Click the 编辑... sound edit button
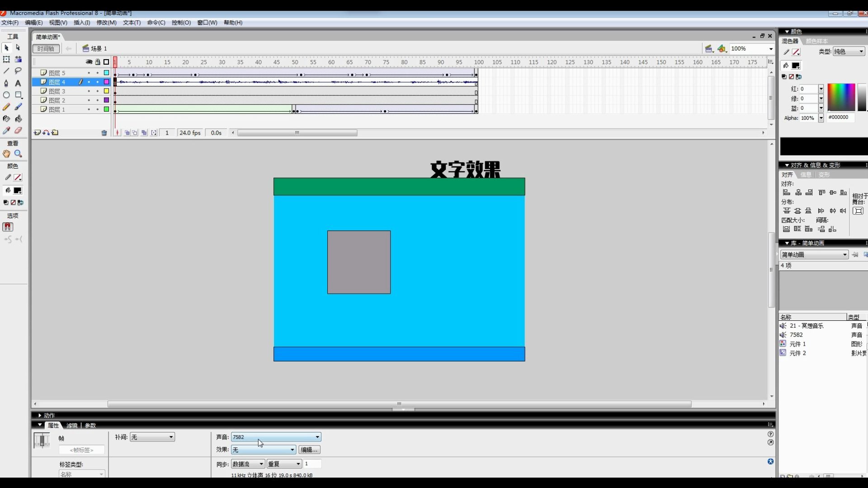The image size is (868, 488). pos(309,450)
